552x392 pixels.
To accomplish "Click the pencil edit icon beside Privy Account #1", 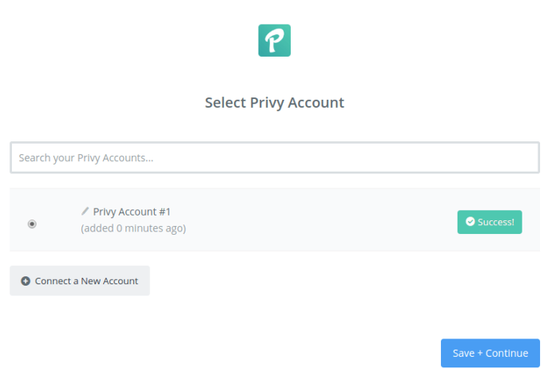I will coord(85,211).
